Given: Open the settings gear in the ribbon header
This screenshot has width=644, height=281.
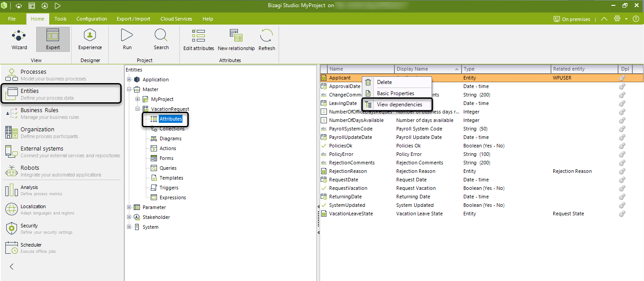Looking at the screenshot, I should (x=618, y=19).
